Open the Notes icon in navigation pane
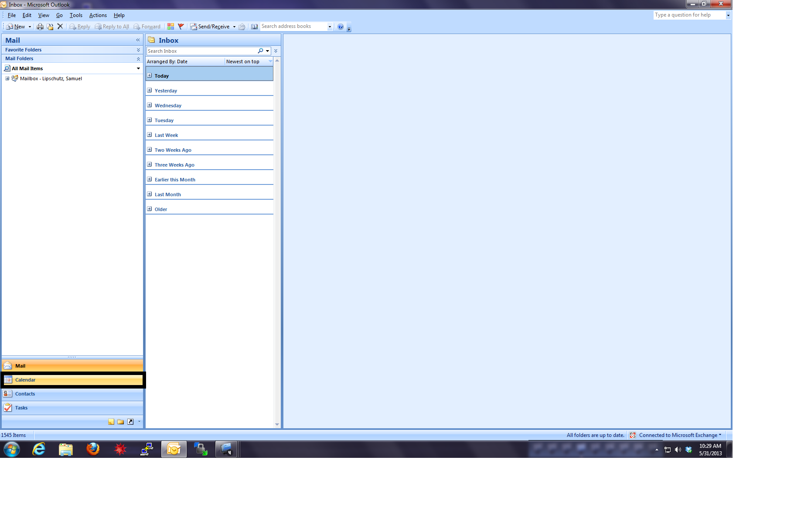Image resolution: width=811 pixels, height=532 pixels. (x=111, y=422)
